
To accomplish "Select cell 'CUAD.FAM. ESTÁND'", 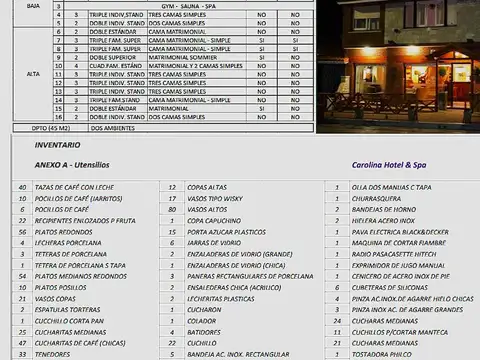I will (x=118, y=66).
